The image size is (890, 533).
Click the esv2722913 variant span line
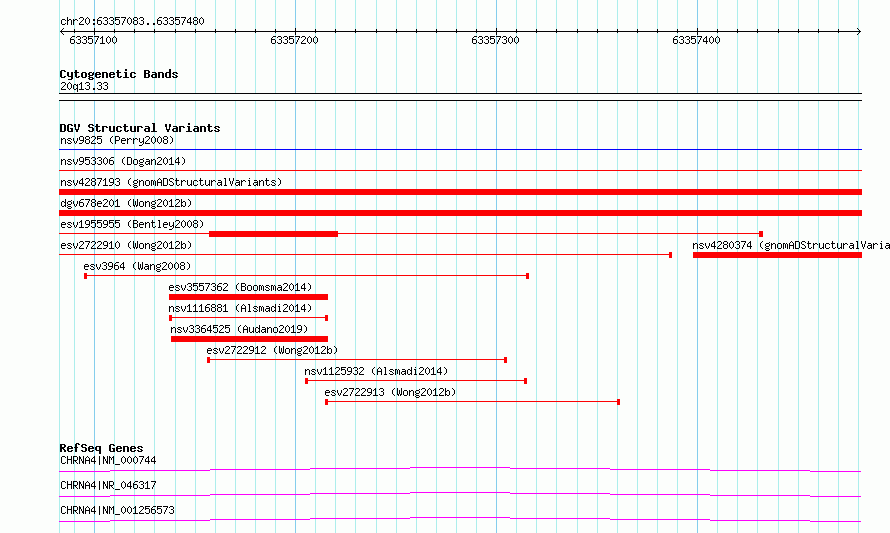472,402
